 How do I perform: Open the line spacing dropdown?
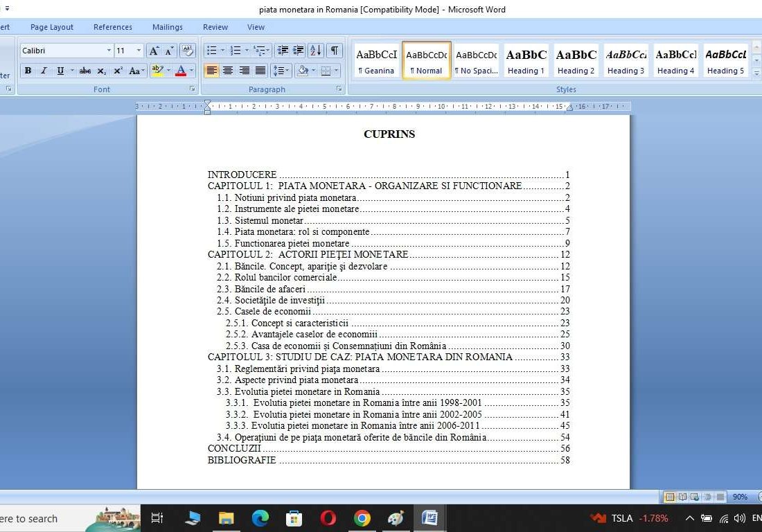281,71
